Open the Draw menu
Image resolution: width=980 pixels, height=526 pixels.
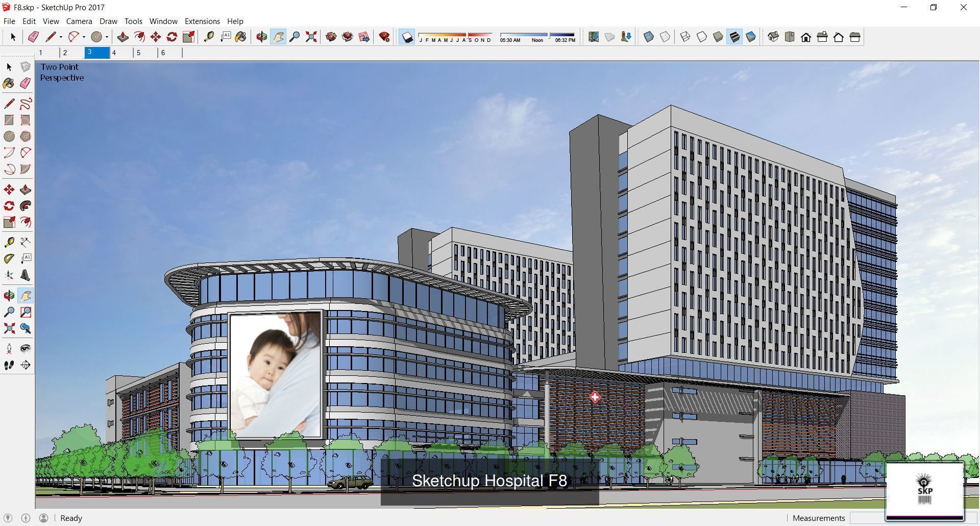[108, 21]
